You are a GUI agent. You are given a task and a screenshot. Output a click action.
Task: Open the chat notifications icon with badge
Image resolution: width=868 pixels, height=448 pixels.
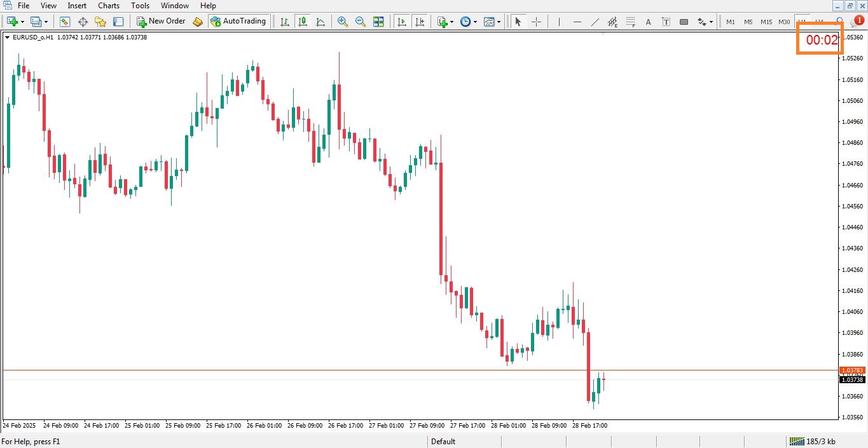[857, 22]
